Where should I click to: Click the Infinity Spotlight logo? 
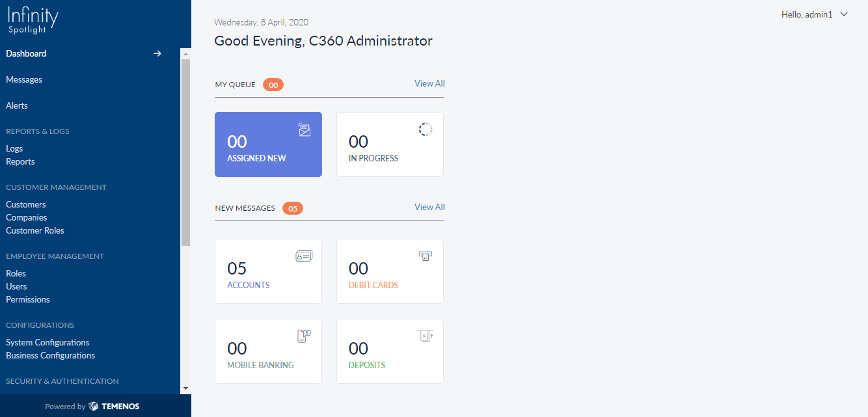pyautogui.click(x=33, y=20)
